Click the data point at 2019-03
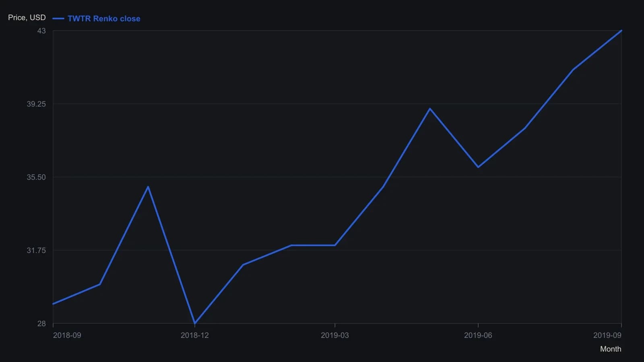This screenshot has width=644, height=362. [x=335, y=245]
